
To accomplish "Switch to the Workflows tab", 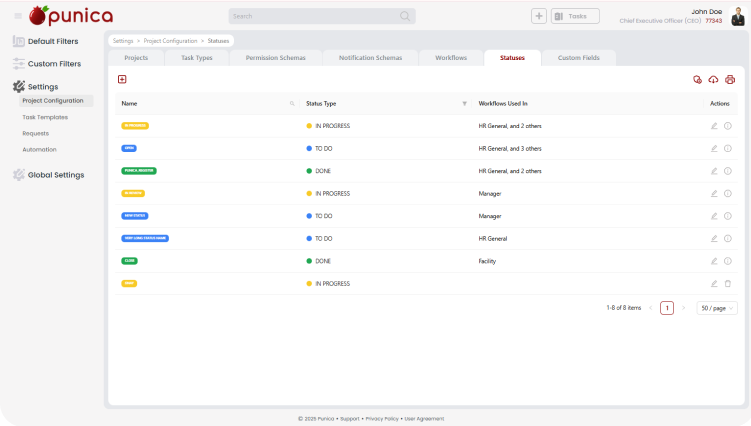I will (451, 58).
